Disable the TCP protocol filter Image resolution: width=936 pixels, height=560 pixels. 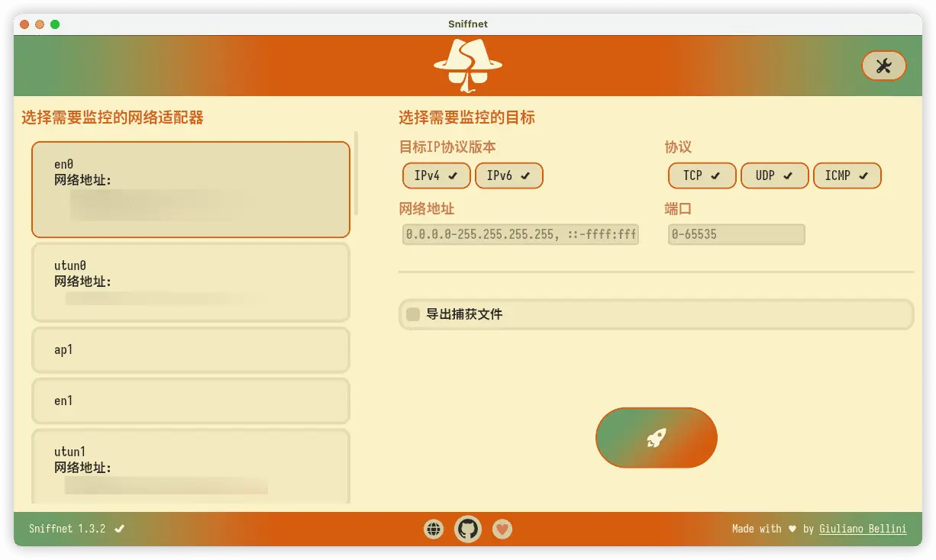click(702, 175)
